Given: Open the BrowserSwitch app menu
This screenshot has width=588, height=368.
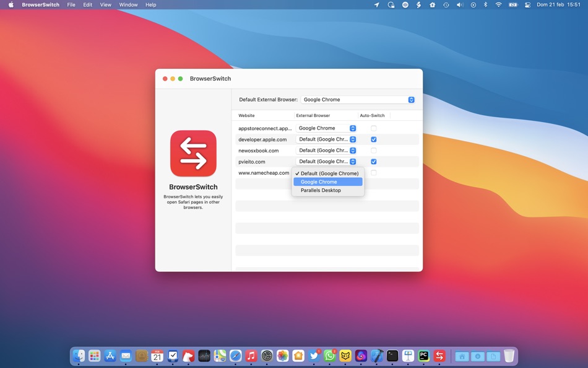Looking at the screenshot, I should point(40,5).
